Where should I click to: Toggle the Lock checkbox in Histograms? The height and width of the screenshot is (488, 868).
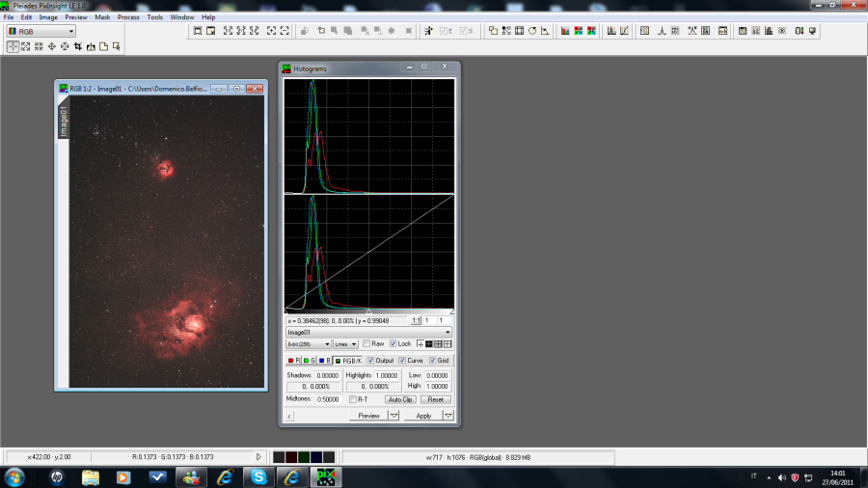click(x=393, y=343)
